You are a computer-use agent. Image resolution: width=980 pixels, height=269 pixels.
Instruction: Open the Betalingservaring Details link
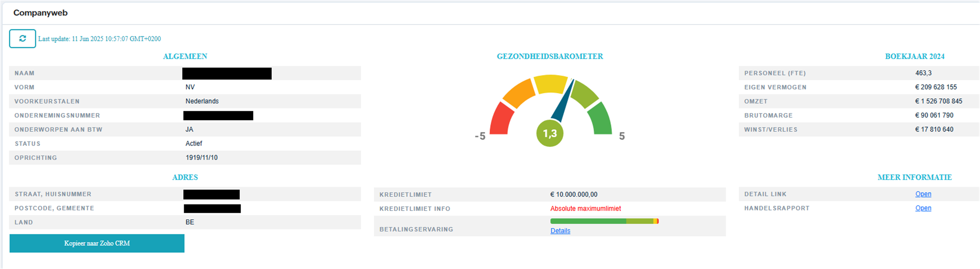tap(560, 231)
